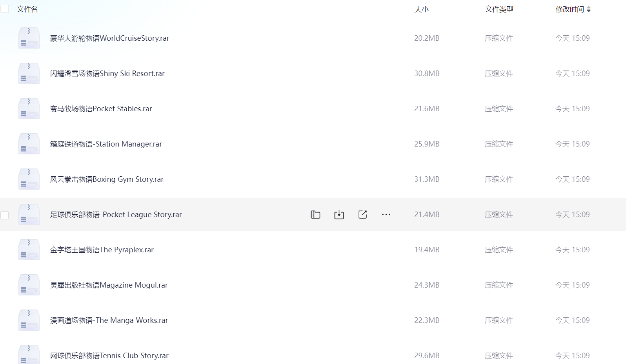Image resolution: width=626 pixels, height=364 pixels.
Task: Open more options for Pocket League Story.rar
Action: 386,214
